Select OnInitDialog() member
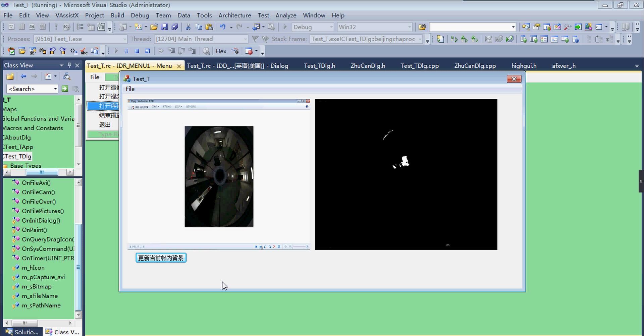This screenshot has height=336, width=644. point(41,220)
